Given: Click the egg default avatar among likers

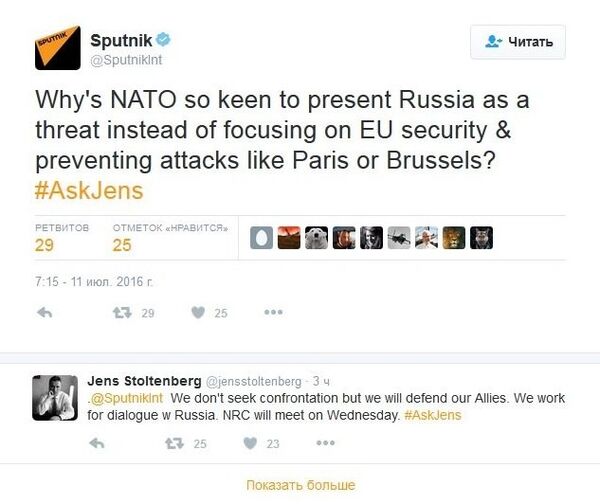Looking at the screenshot, I should point(261,238).
